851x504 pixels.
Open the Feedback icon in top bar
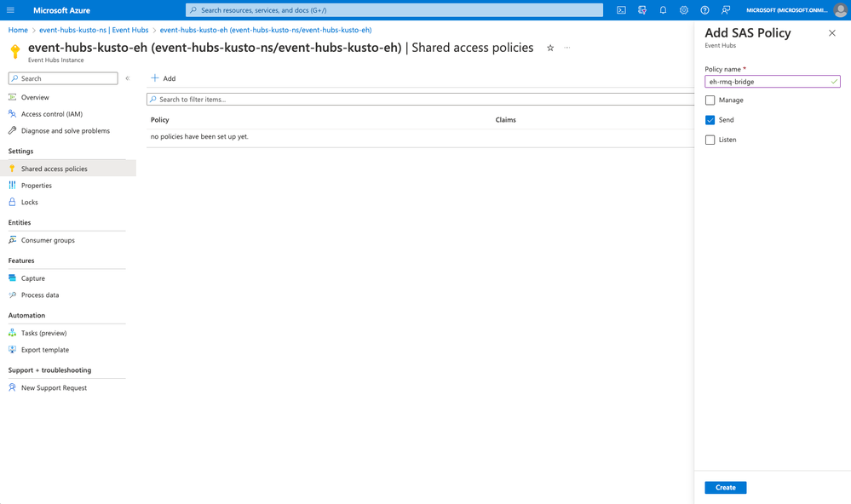click(726, 10)
